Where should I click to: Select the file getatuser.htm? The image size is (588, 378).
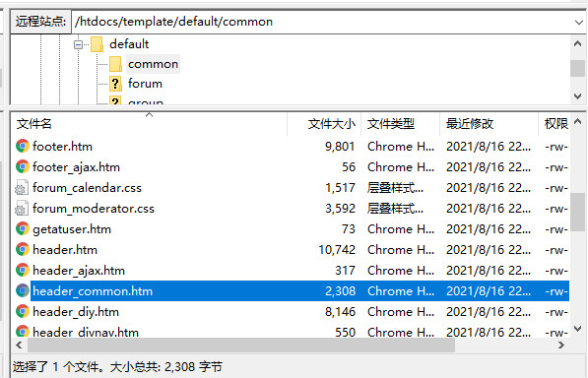tap(72, 229)
